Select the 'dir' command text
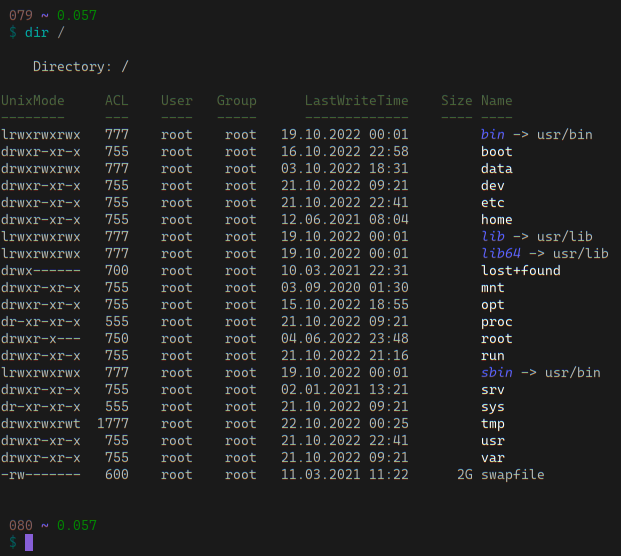621x556 pixels. (x=36, y=32)
